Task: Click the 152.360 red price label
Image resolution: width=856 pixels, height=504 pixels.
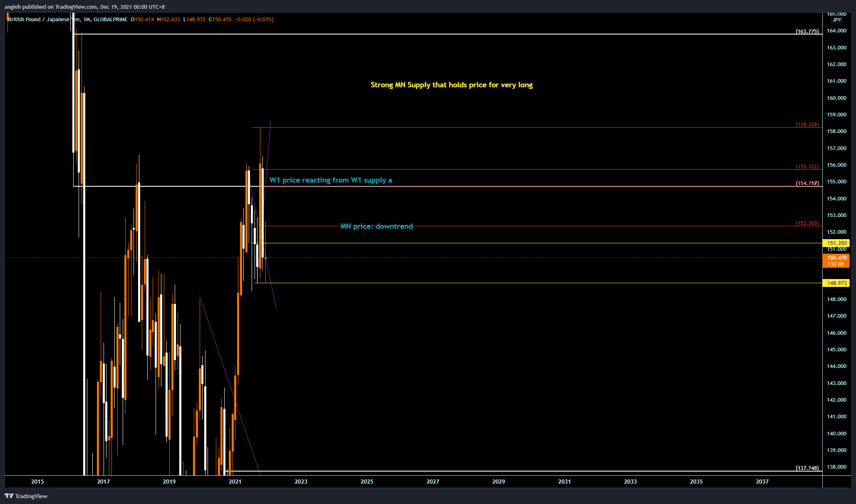Action: tap(807, 223)
